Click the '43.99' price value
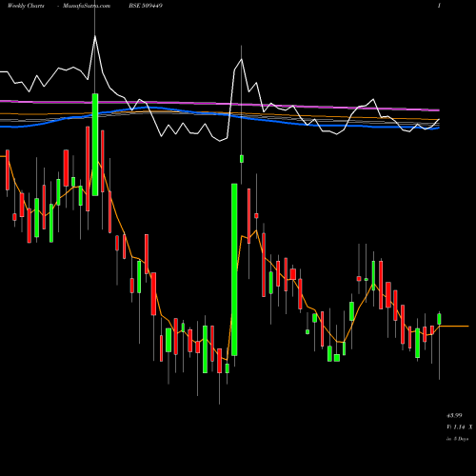476x476 pixels. (x=454, y=415)
